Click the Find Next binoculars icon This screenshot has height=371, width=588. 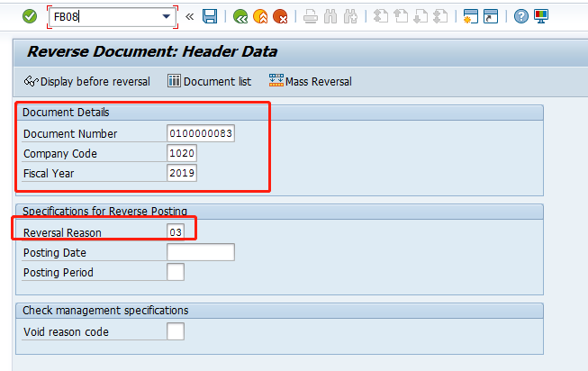pyautogui.click(x=350, y=16)
